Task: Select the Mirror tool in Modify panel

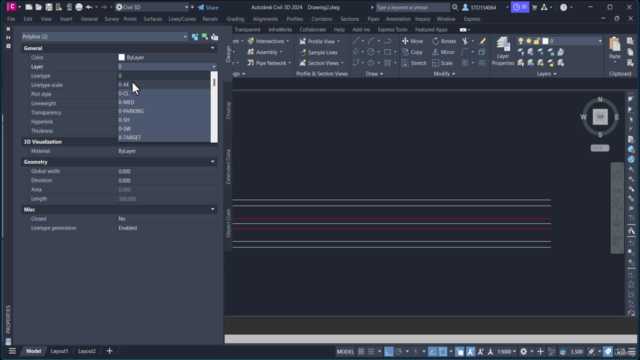Action: pos(443,52)
